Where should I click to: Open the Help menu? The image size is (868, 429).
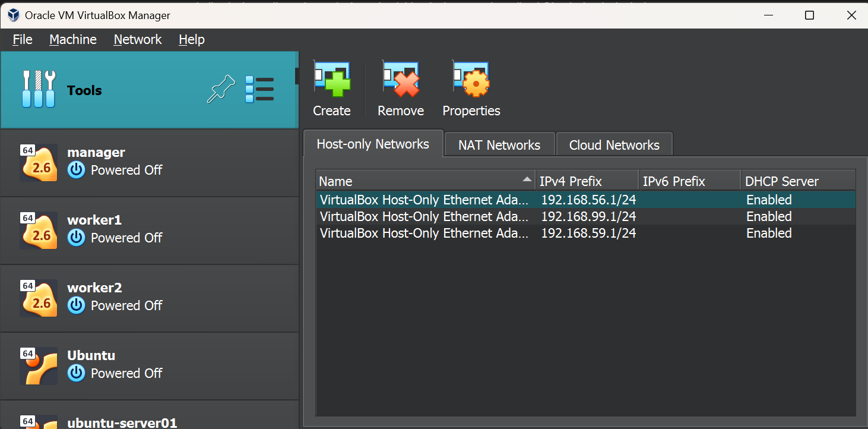click(191, 39)
